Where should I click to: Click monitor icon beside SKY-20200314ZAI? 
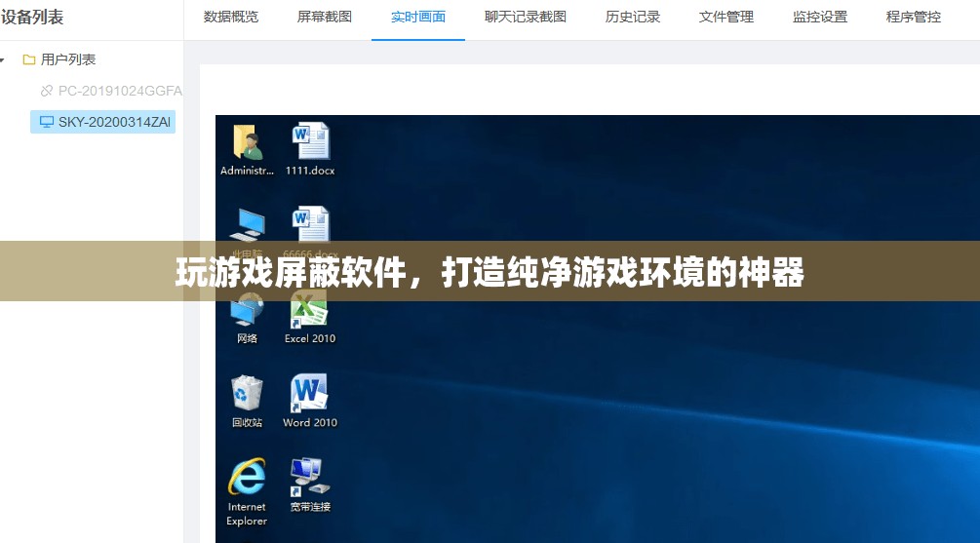(46, 122)
